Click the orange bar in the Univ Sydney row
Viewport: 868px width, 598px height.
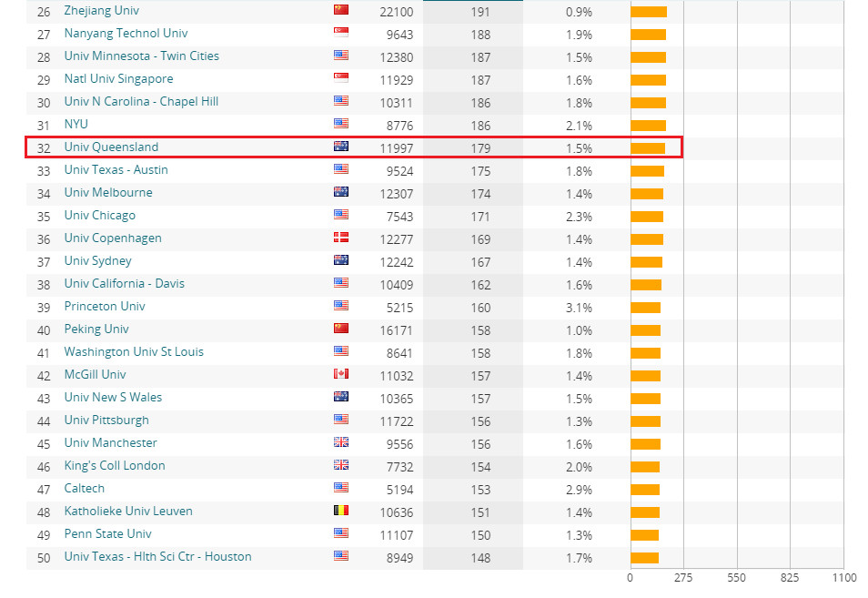646,262
